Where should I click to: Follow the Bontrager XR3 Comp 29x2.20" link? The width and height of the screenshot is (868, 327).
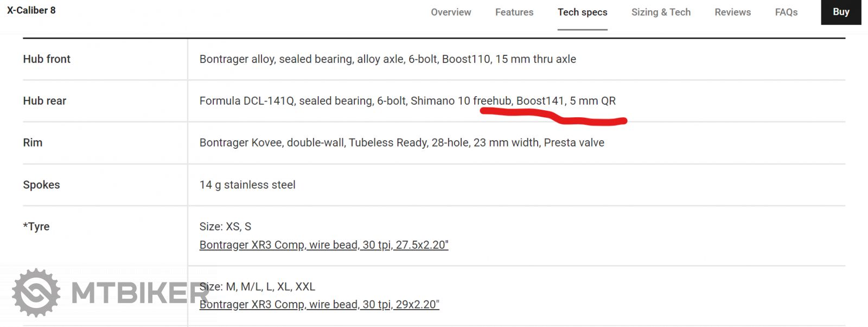click(x=319, y=305)
